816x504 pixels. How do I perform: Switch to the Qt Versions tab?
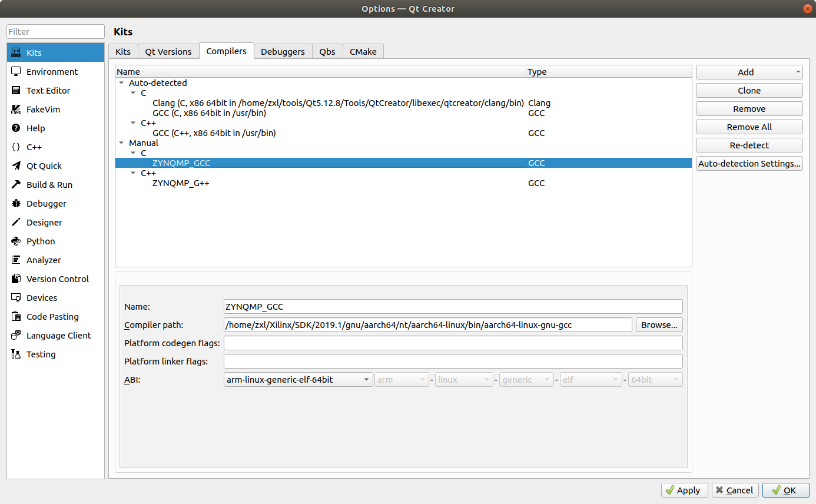(168, 51)
